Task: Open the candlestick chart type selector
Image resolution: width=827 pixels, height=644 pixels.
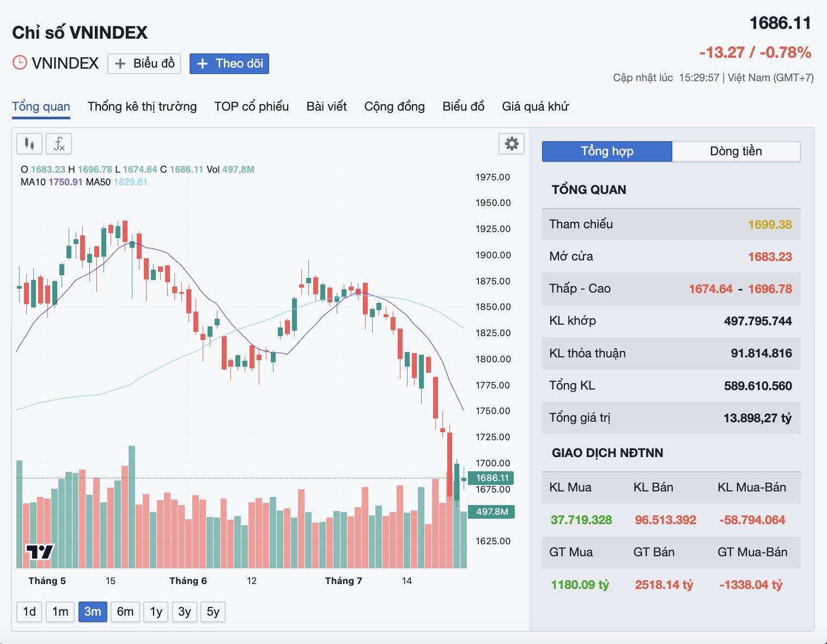Action: pyautogui.click(x=29, y=144)
